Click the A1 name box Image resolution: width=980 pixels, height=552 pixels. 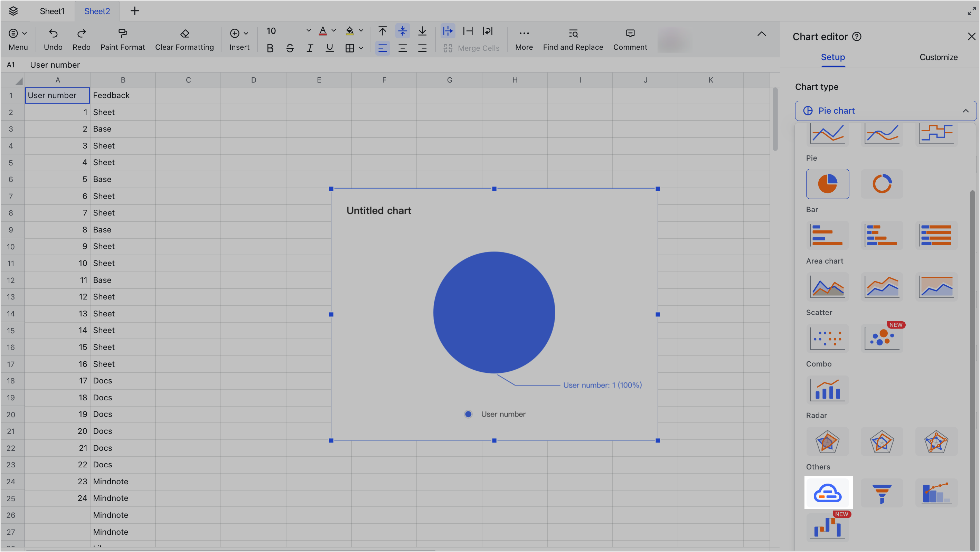pyautogui.click(x=11, y=65)
